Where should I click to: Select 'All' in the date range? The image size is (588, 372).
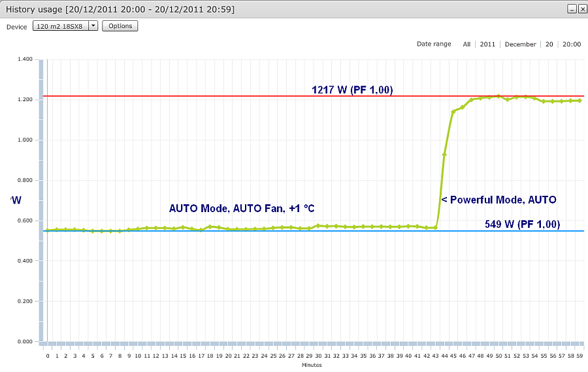tap(466, 44)
